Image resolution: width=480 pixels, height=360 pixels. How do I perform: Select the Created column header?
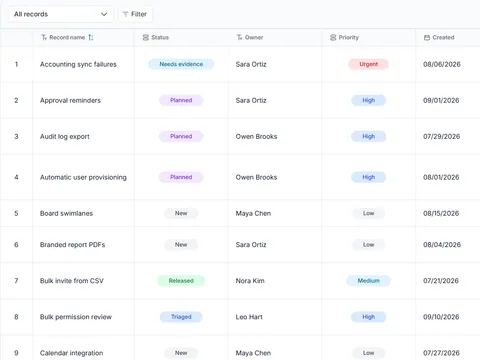pos(448,37)
